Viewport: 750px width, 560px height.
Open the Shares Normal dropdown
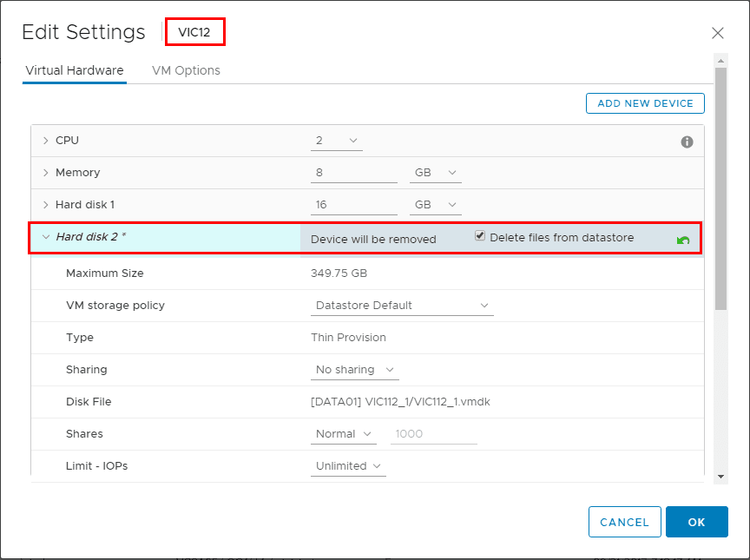pos(344,434)
